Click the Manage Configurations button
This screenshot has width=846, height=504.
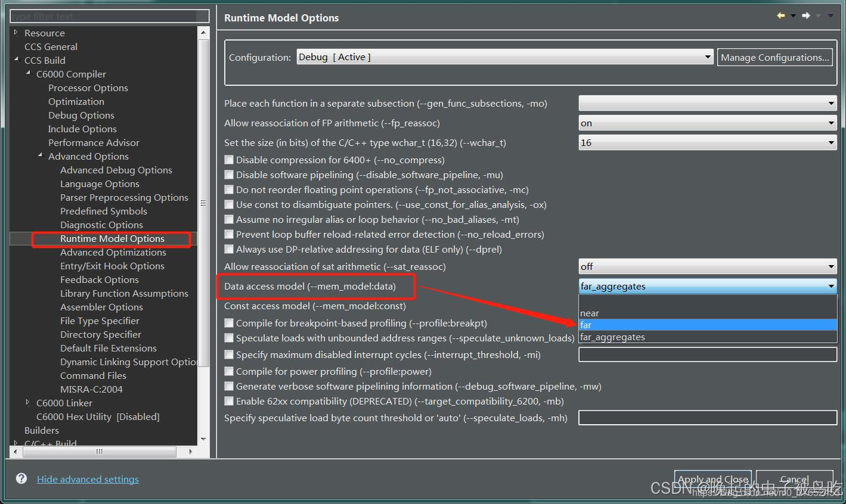click(x=774, y=57)
